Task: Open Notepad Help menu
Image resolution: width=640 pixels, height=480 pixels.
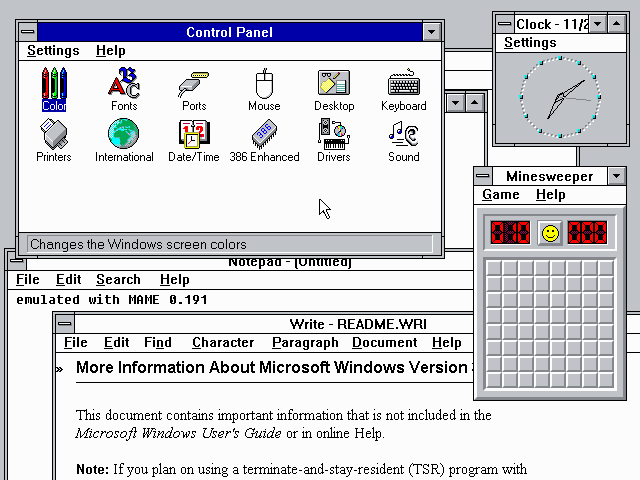Action: 175,280
